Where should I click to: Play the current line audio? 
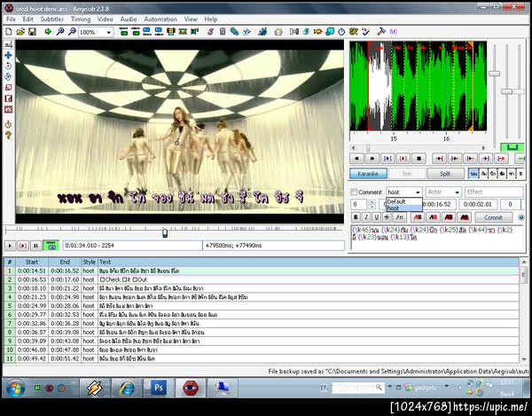point(403,158)
